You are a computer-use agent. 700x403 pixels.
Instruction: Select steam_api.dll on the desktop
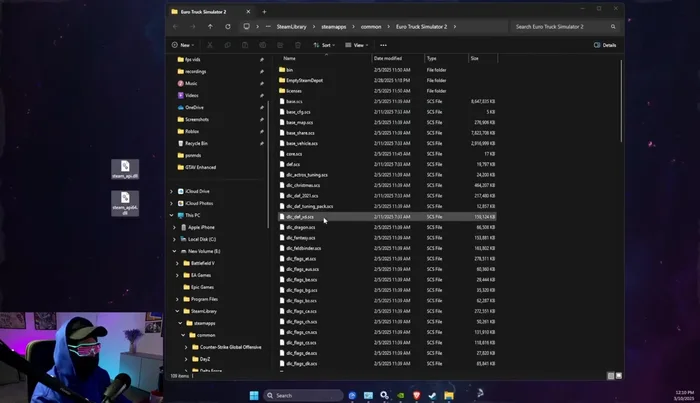(x=125, y=170)
